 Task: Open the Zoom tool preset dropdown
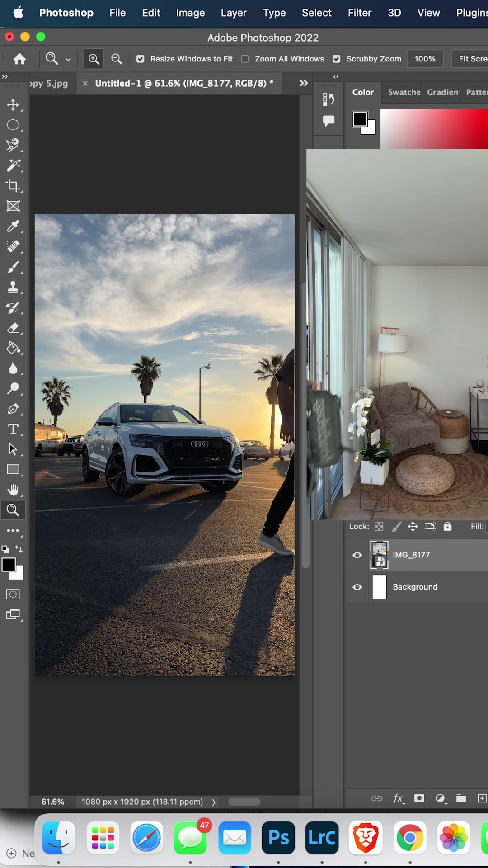pyautogui.click(x=68, y=59)
